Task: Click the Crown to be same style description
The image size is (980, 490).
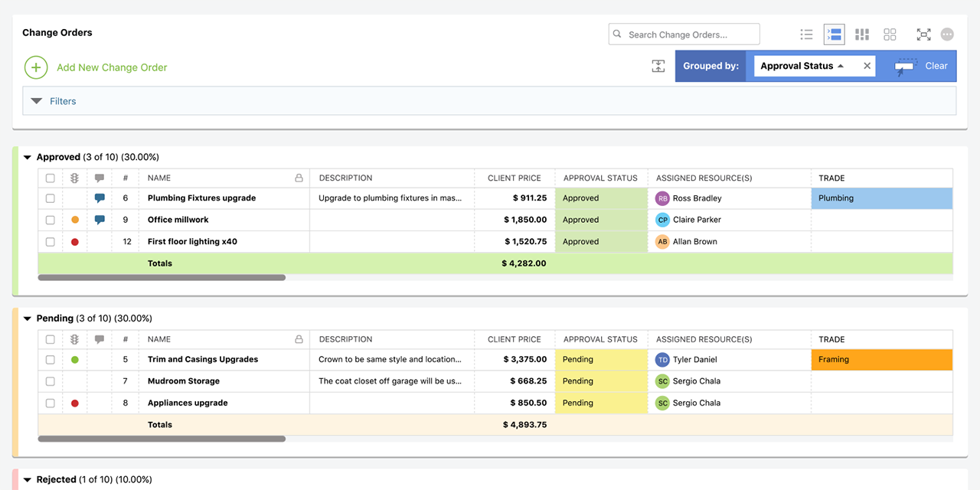Action: point(390,360)
